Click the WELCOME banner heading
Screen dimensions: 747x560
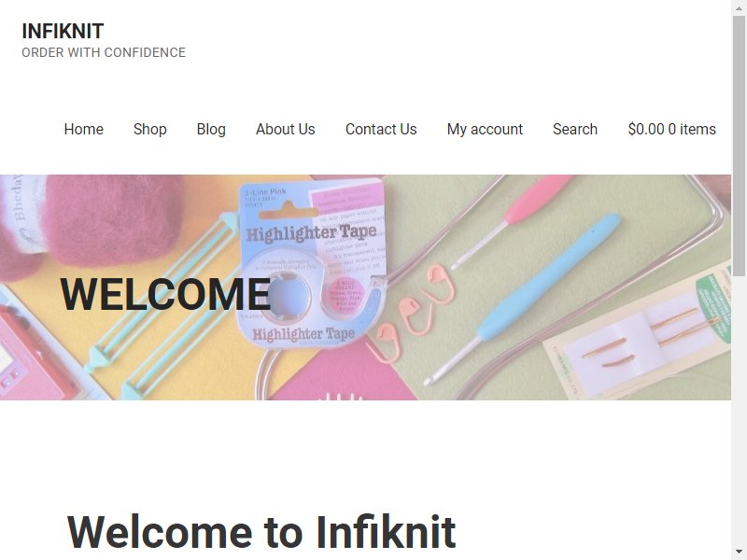[166, 294]
